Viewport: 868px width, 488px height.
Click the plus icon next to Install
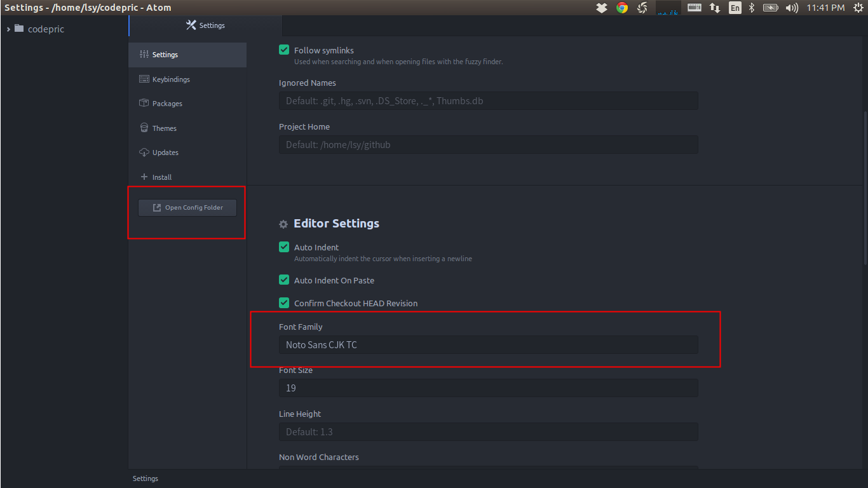click(144, 177)
